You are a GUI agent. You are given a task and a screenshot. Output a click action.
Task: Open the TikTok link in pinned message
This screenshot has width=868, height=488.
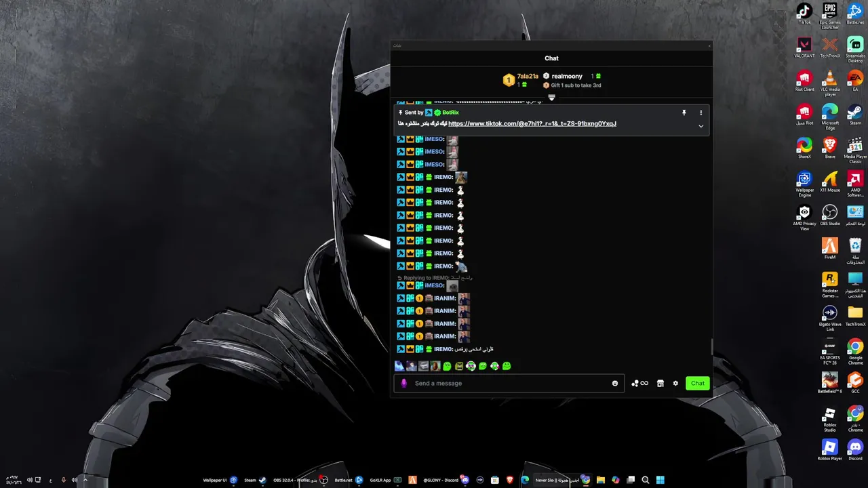[532, 123]
